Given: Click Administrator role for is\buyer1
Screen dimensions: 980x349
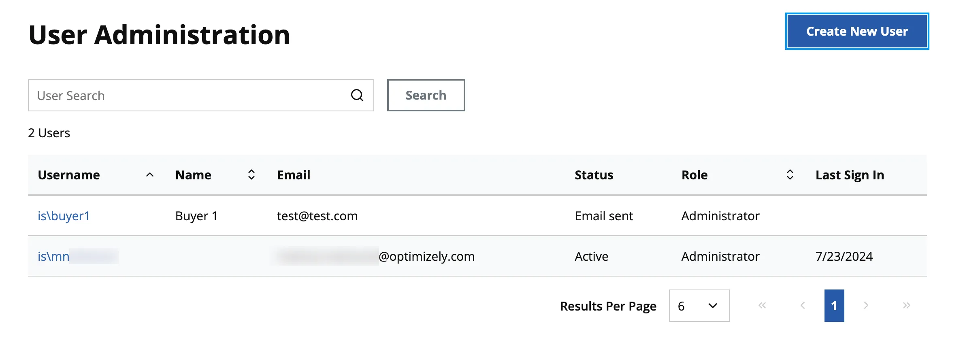Looking at the screenshot, I should pos(720,216).
